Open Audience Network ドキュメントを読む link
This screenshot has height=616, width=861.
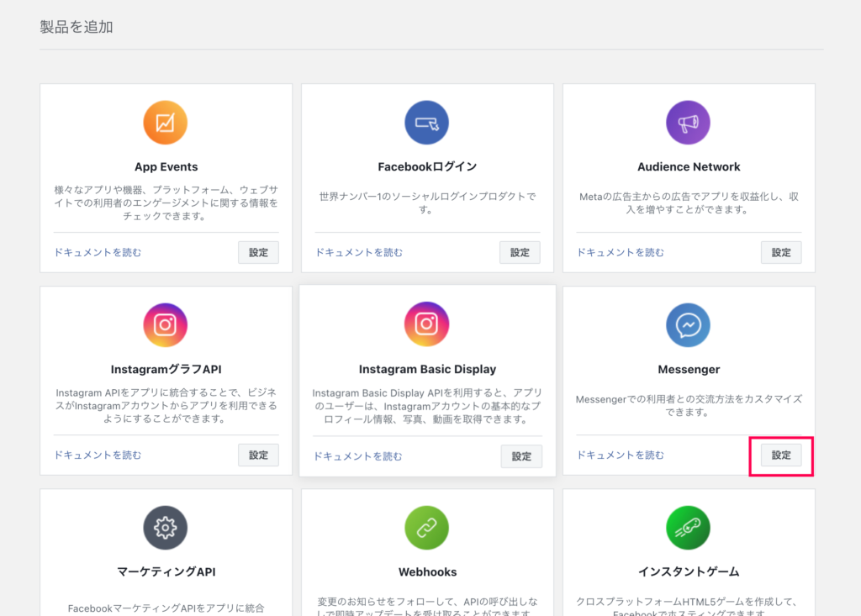(621, 253)
